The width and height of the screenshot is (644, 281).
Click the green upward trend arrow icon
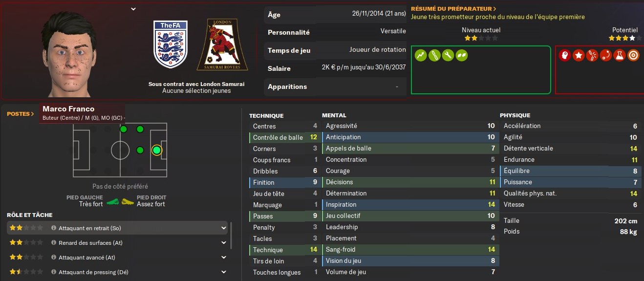tap(421, 56)
